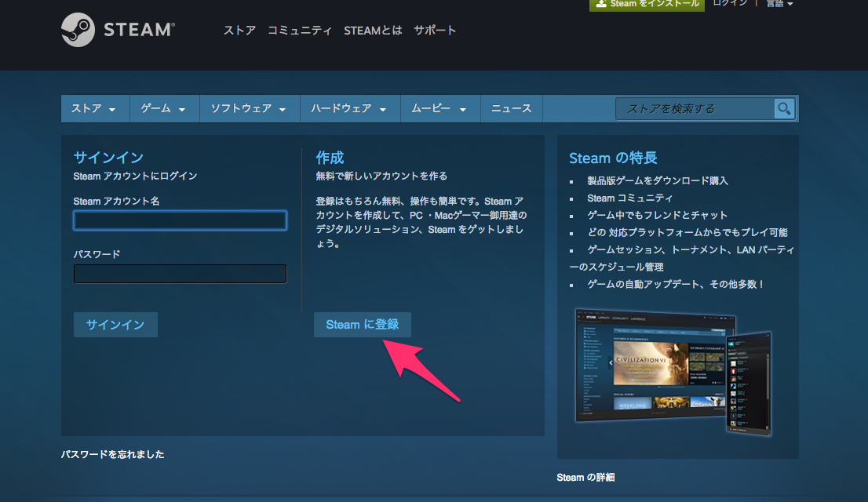Open the ニュース tab
868x502 pixels.
(x=512, y=108)
